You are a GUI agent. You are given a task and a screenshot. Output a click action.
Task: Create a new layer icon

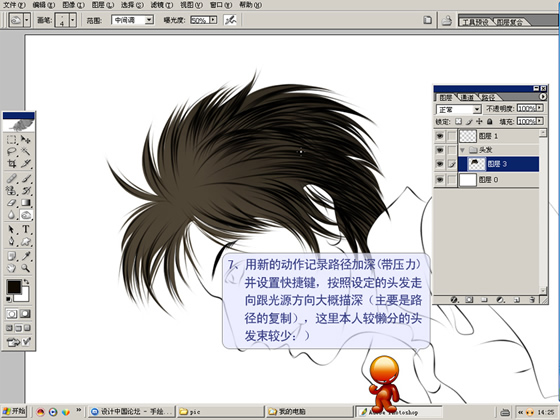[516, 300]
